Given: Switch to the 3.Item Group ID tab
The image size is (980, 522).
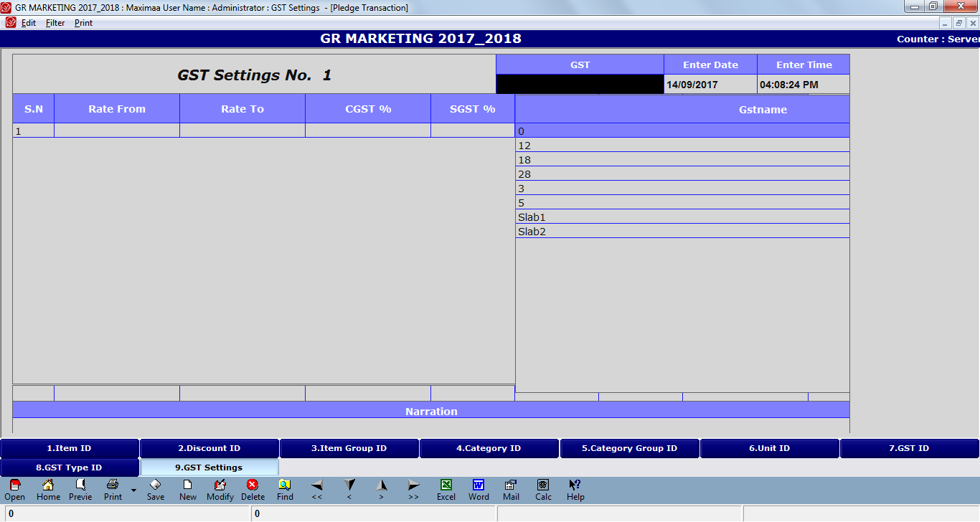Looking at the screenshot, I should pyautogui.click(x=349, y=448).
